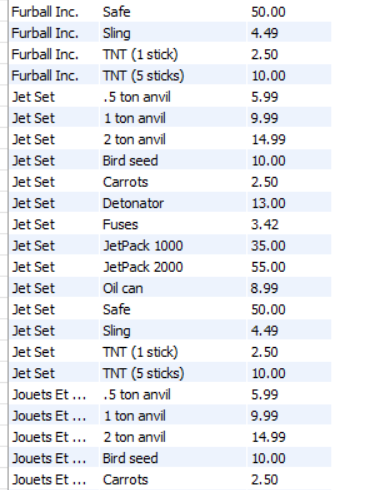Click the Jouets Et Carrots cell
Screen dimensions: 367x490
click(x=173, y=480)
